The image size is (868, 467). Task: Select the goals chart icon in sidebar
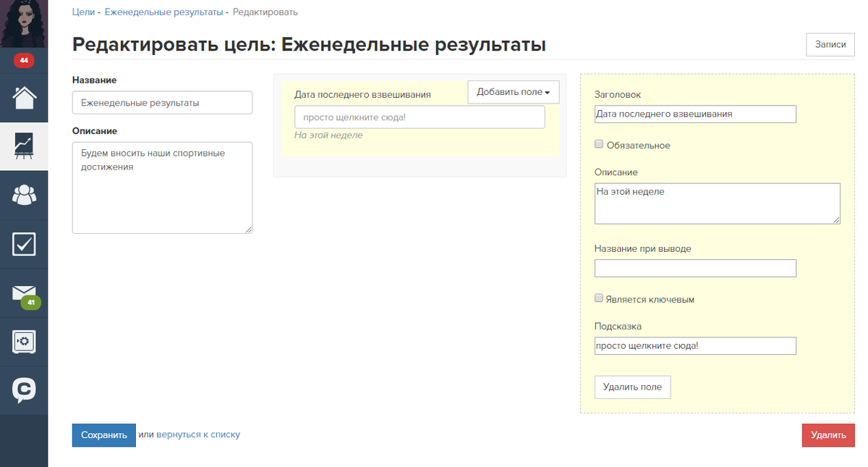(x=24, y=146)
